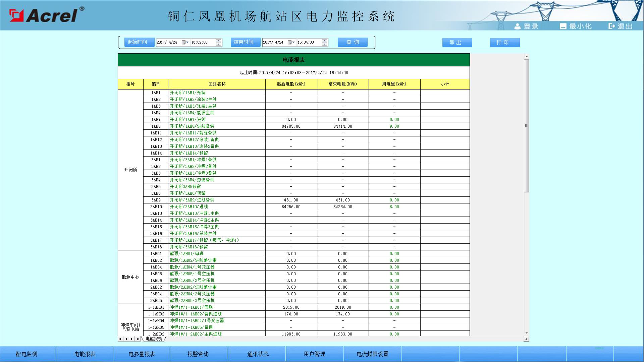Jump to last sheet with navigation arrow

coord(138,339)
